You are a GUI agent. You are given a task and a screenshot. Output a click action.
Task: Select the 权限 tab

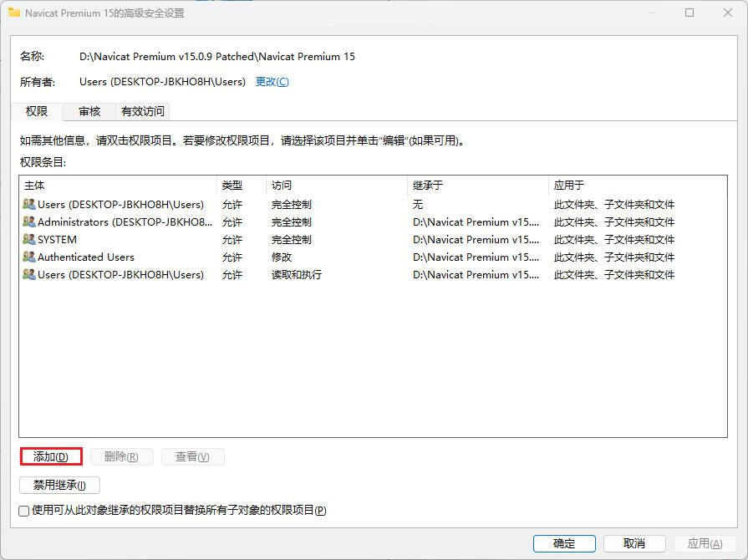[x=36, y=111]
